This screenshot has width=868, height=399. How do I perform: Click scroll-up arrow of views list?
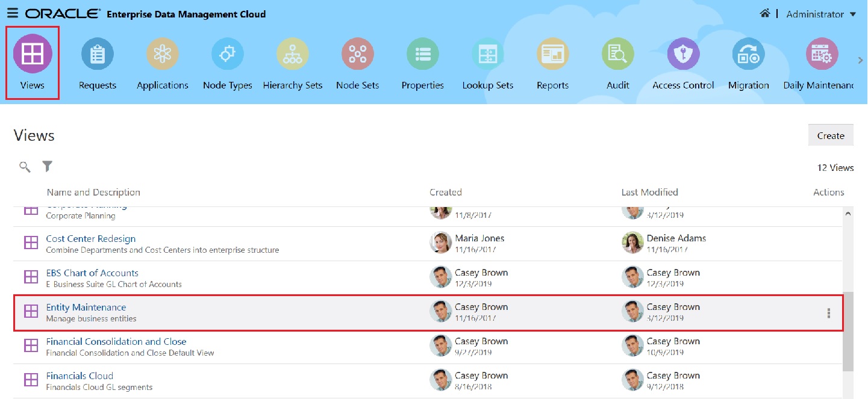(849, 214)
